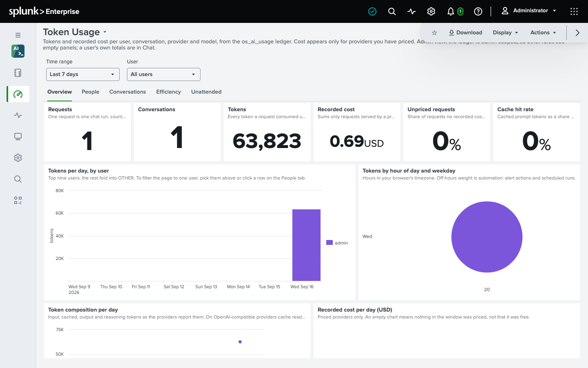Click 'Tokens by hour of day and weekday' title
Image resolution: width=588 pixels, height=368 pixels.
409,171
